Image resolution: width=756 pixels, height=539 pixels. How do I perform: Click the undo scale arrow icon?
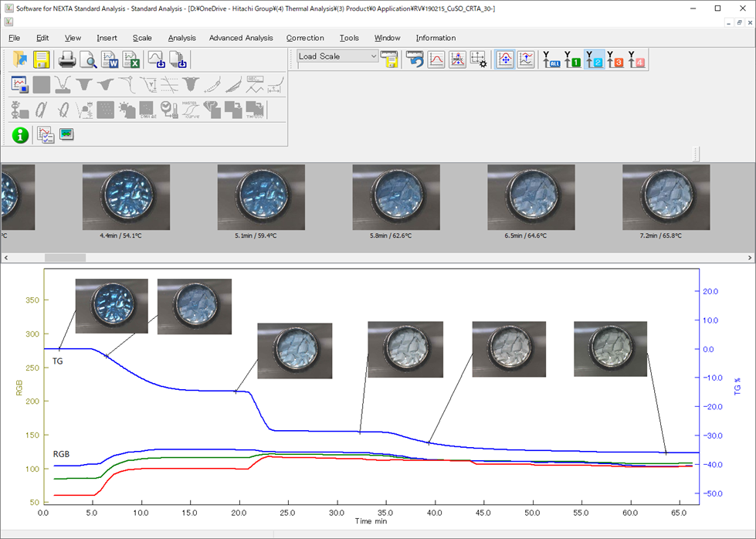pos(415,59)
